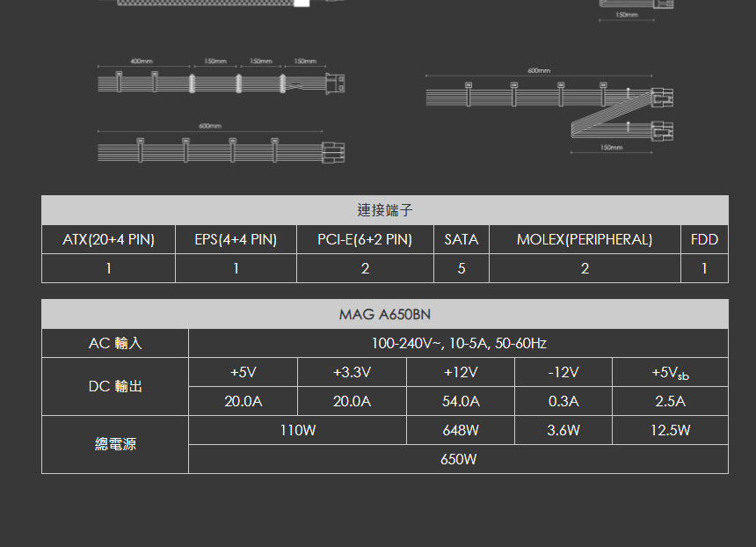Click the cable diagram with 400mm first segment
756x547 pixels.
221,76
